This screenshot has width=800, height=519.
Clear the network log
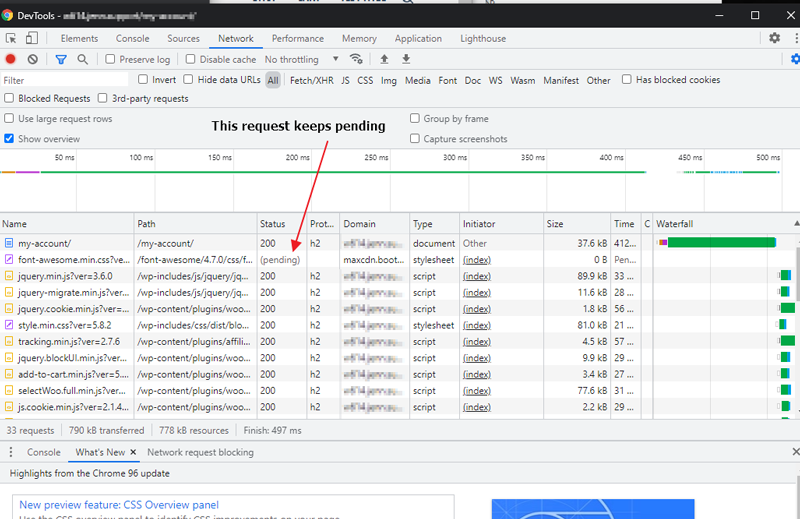[33, 59]
